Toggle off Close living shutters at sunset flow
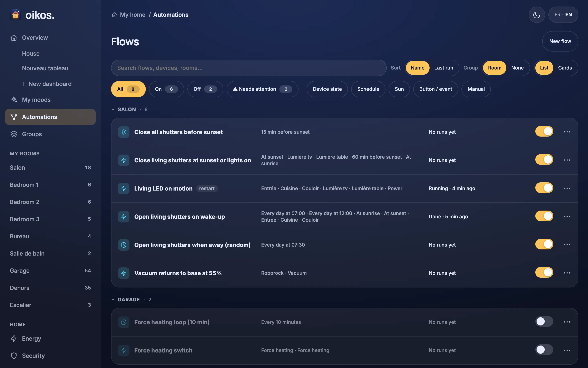This screenshot has width=588, height=368. pos(544,160)
